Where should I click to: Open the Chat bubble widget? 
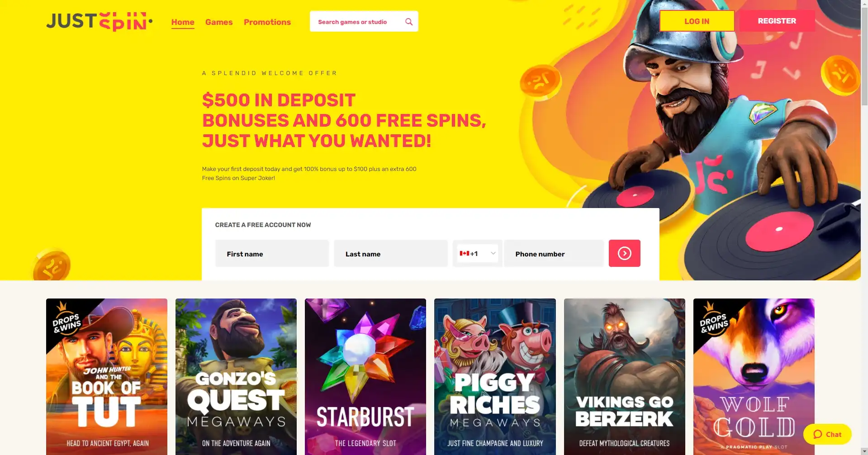(x=827, y=434)
